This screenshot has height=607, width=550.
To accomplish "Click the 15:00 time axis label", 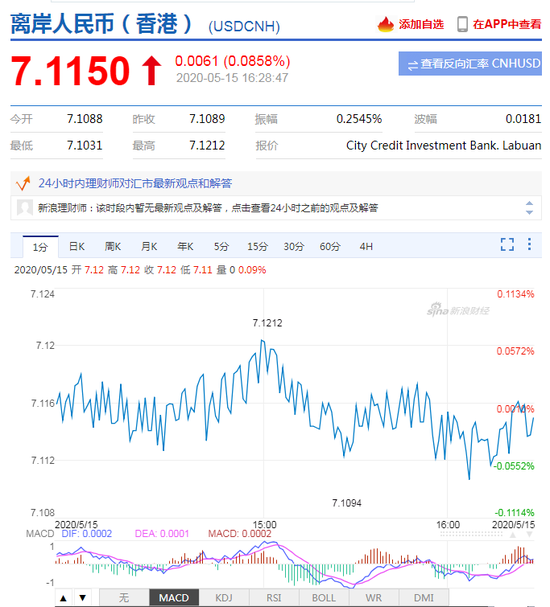I will (x=264, y=525).
